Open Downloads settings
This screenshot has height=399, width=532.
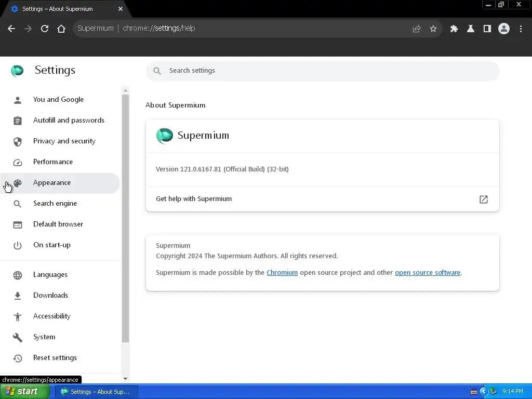pyautogui.click(x=60, y=296)
